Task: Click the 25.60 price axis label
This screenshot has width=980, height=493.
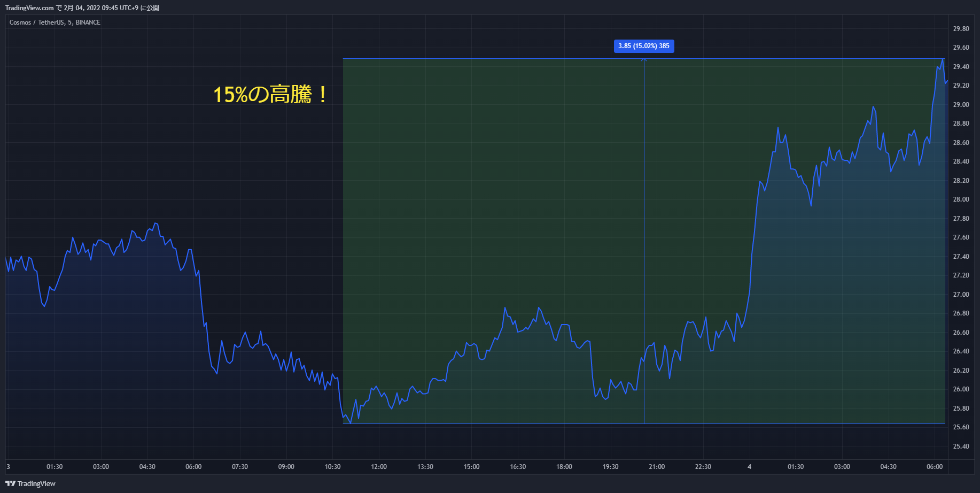Action: pyautogui.click(x=961, y=427)
